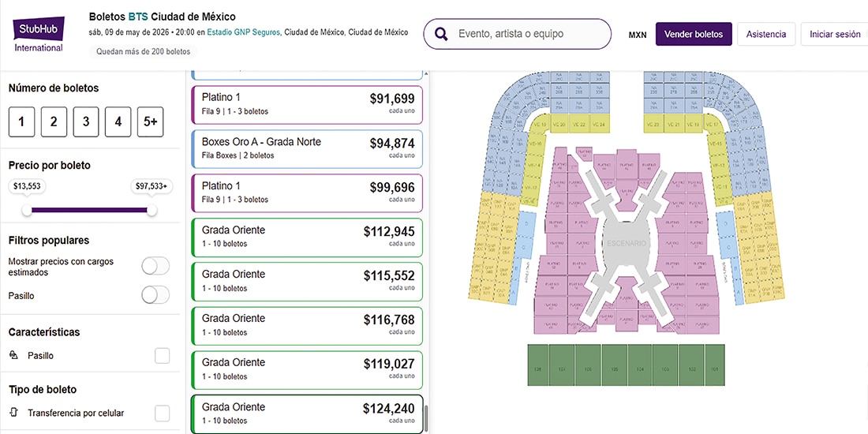Image resolution: width=868 pixels, height=434 pixels.
Task: Select the stage (Escenario) on the map
Action: (627, 243)
